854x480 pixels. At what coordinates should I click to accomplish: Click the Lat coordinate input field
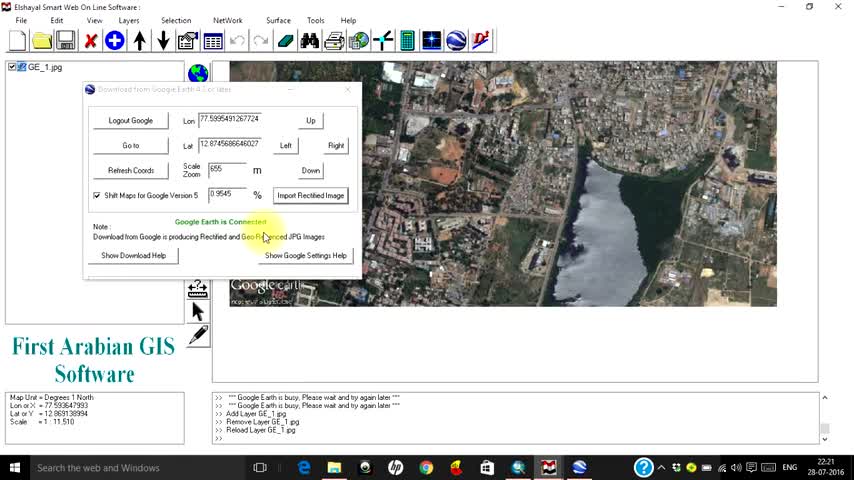pos(229,145)
